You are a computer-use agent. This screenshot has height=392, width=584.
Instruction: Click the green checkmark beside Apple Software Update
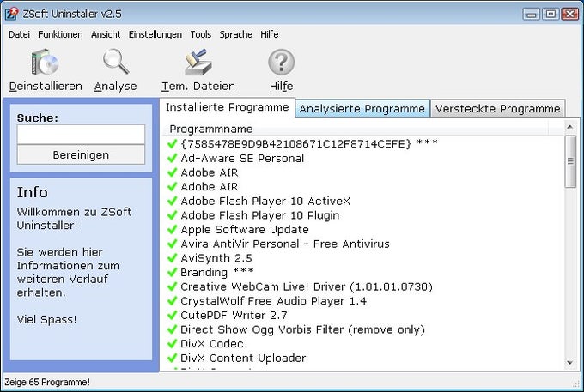coord(172,230)
